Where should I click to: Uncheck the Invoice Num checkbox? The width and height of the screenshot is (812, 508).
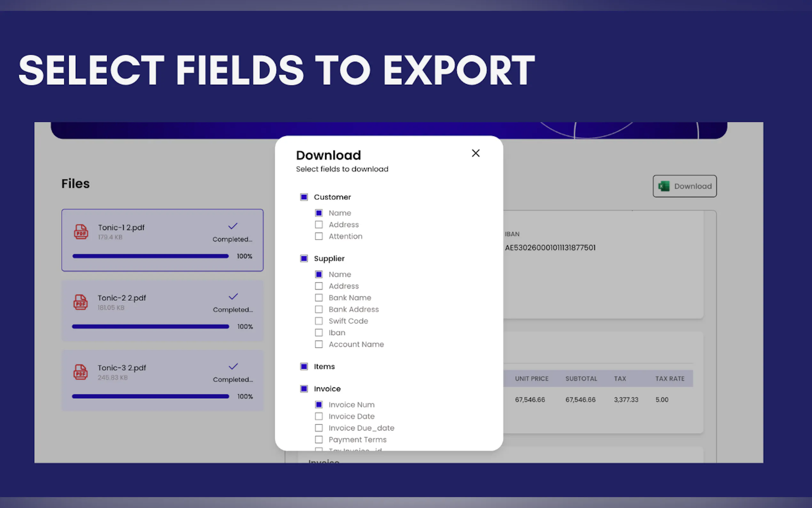point(318,405)
